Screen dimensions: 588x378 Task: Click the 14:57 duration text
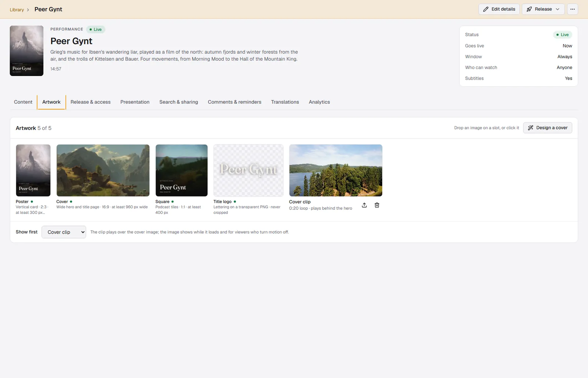(x=56, y=69)
